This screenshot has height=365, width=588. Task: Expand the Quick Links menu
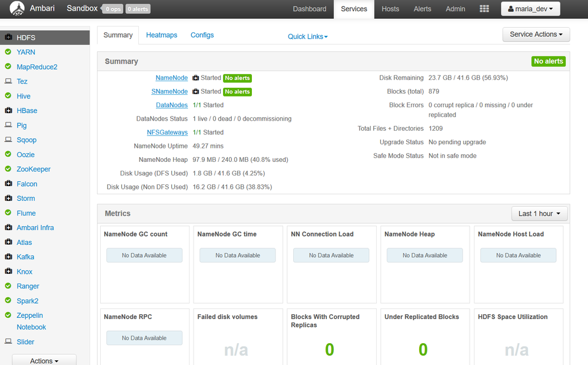pyautogui.click(x=307, y=36)
